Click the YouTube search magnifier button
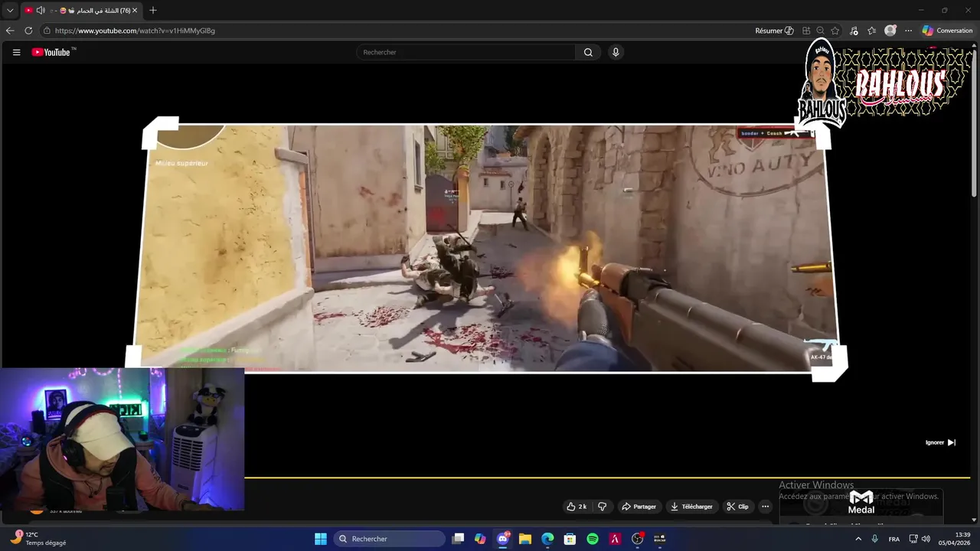Image resolution: width=980 pixels, height=551 pixels. [x=588, y=52]
